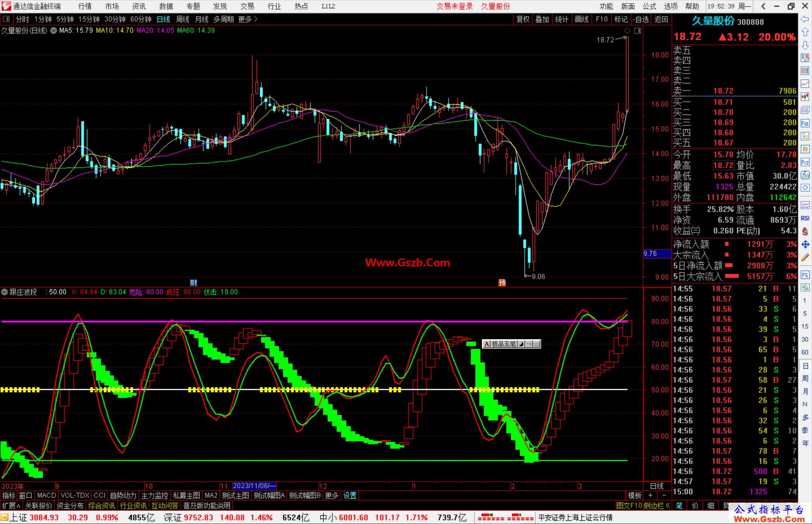Click the tree structure sidebar icon
812x524 pixels.
[x=805, y=136]
